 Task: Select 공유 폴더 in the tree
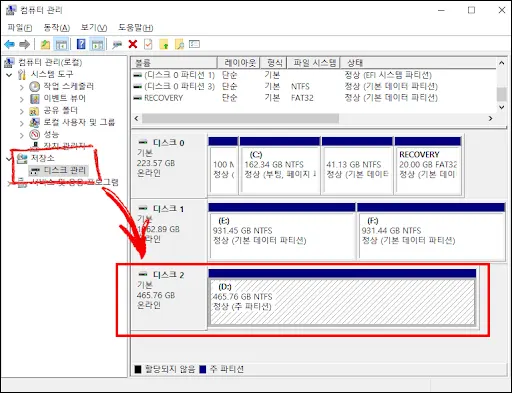pos(61,110)
